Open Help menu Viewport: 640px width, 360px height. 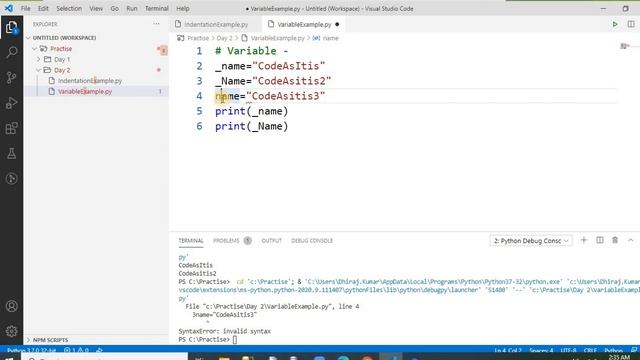pos(183,8)
